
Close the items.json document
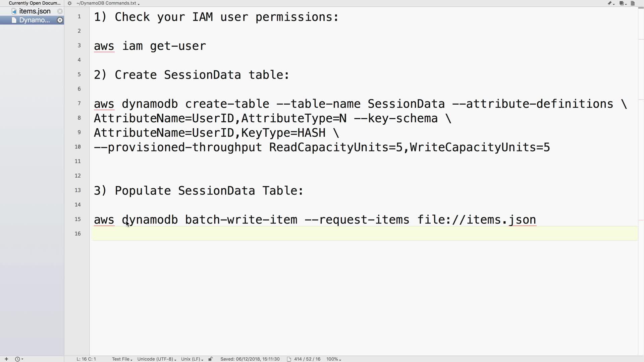[x=60, y=11]
